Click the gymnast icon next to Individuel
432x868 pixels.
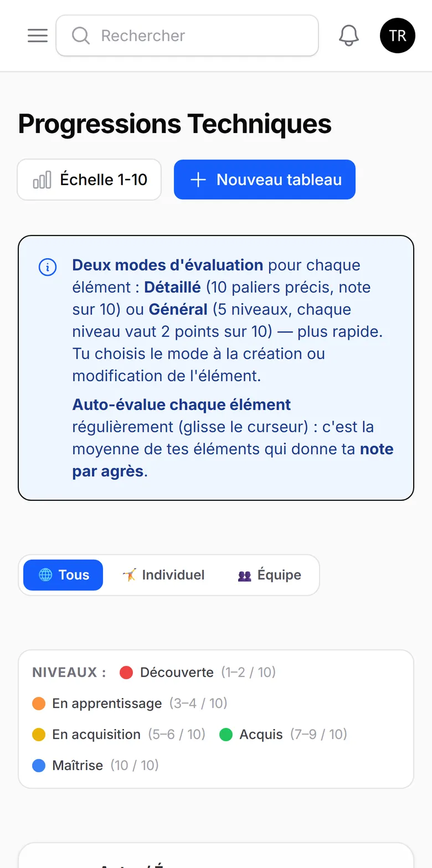pos(128,575)
